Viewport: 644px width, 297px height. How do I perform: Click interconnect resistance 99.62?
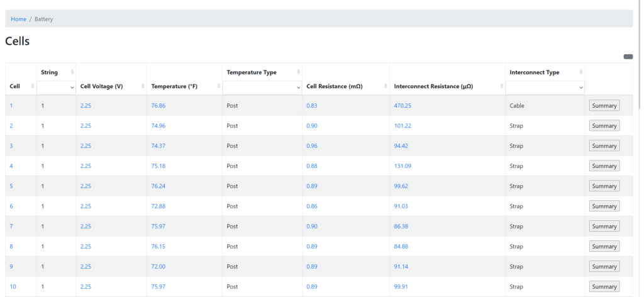[x=401, y=186]
